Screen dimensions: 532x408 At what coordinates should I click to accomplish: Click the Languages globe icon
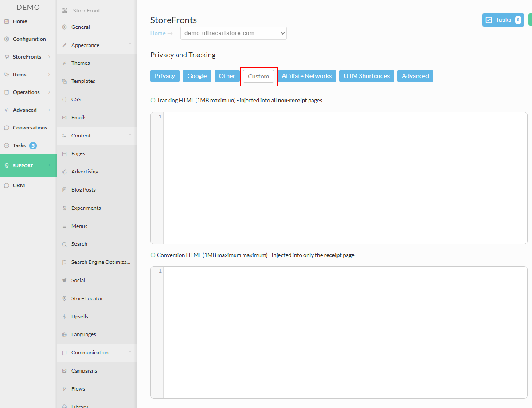[x=64, y=334]
